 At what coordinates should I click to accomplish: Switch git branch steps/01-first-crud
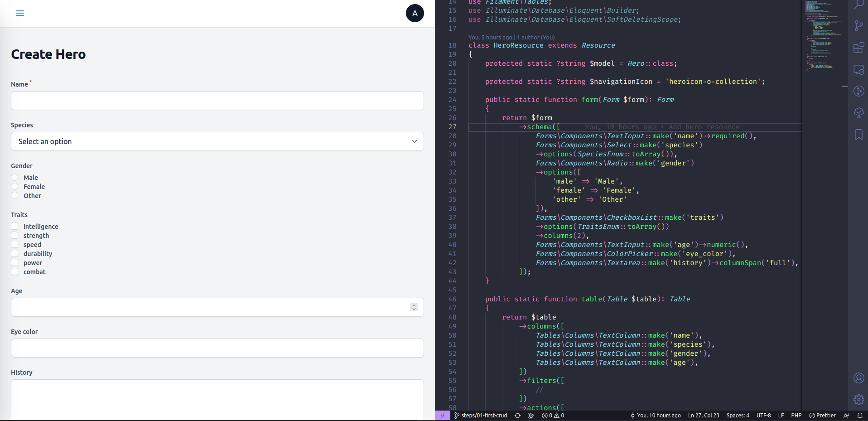pos(481,416)
